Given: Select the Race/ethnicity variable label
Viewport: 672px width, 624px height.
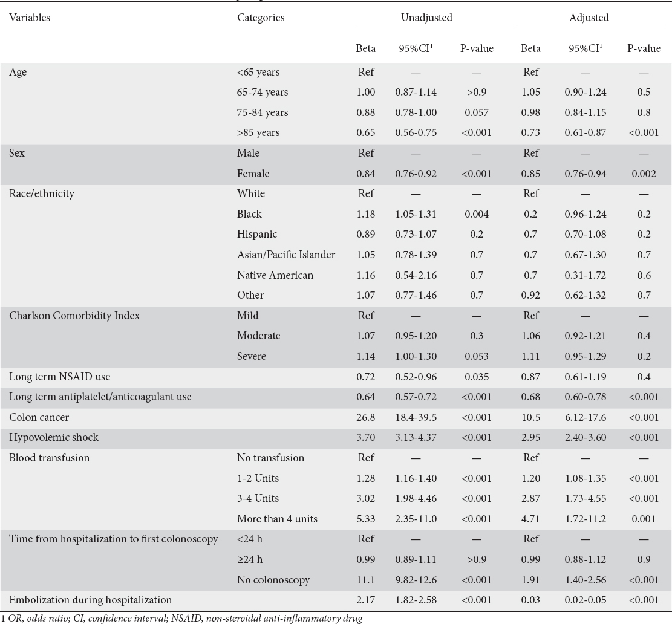Looking at the screenshot, I should tap(42, 193).
